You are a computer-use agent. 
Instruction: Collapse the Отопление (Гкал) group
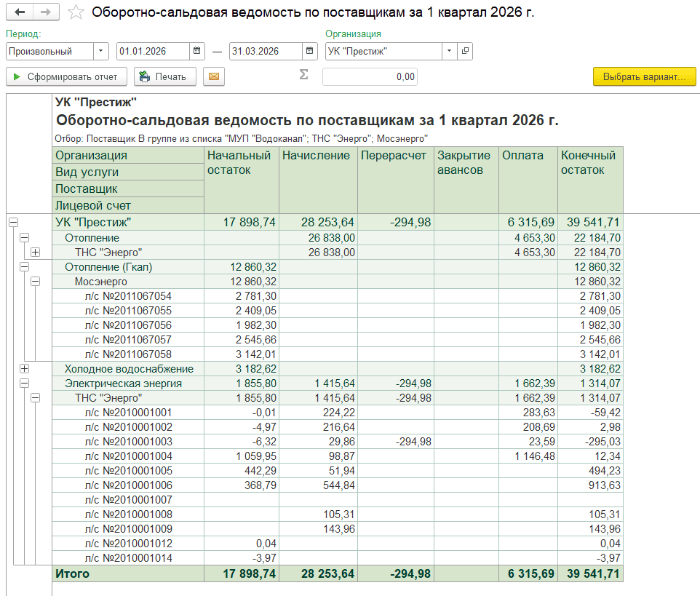point(24,267)
